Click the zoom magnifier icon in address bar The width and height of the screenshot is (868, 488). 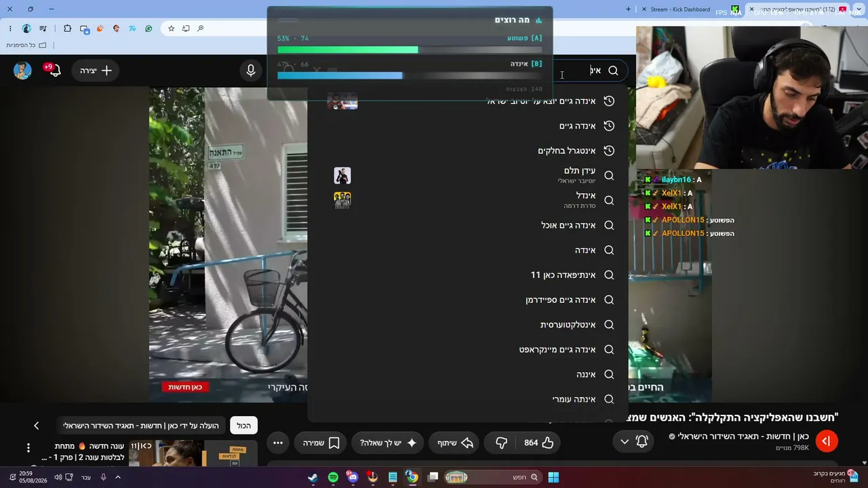(x=201, y=28)
